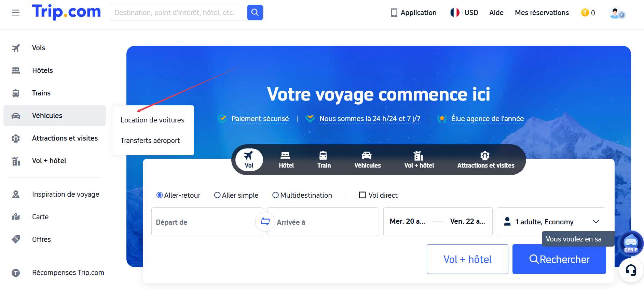Open the TripGenie chatbot icon
Image resolution: width=644 pixels, height=289 pixels.
point(631,244)
